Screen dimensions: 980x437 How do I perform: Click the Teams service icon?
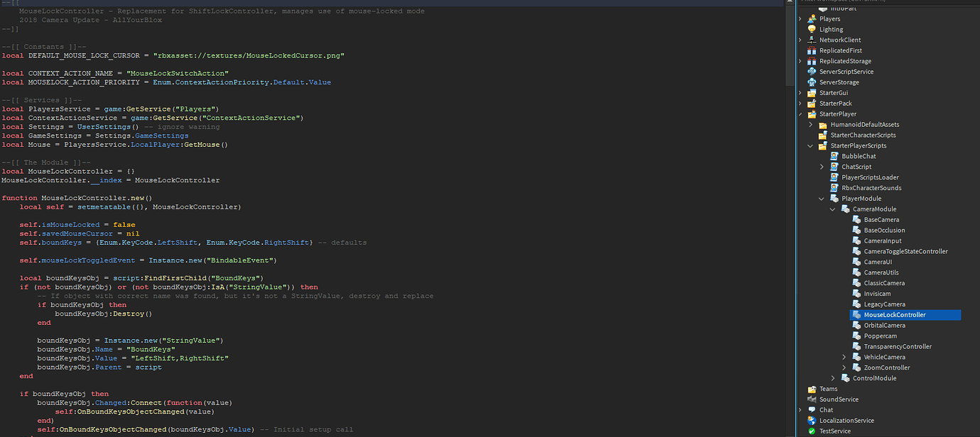(812, 388)
